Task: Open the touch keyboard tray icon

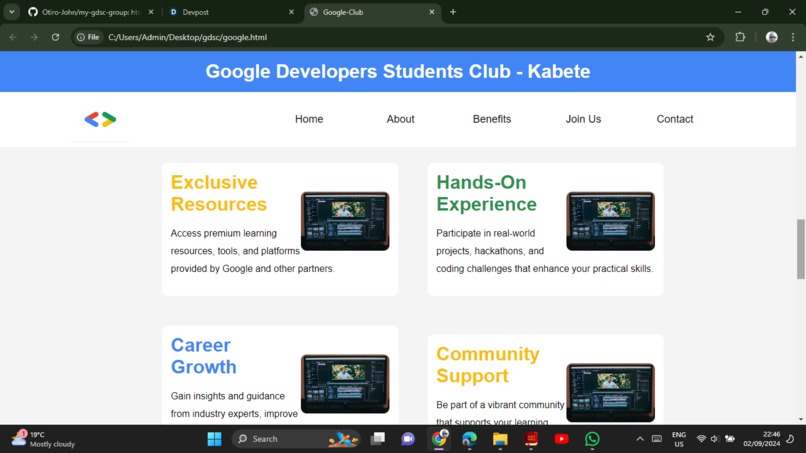Action: [657, 439]
